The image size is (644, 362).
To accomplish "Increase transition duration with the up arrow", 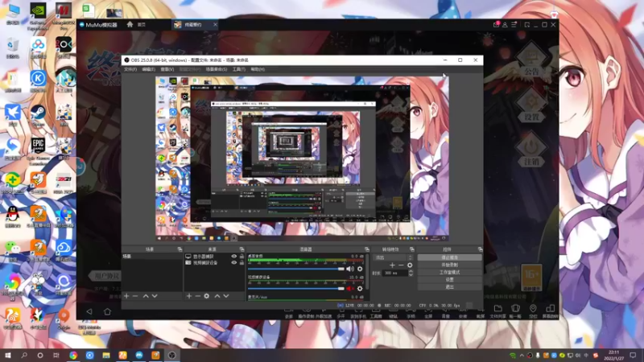I will pyautogui.click(x=411, y=271).
